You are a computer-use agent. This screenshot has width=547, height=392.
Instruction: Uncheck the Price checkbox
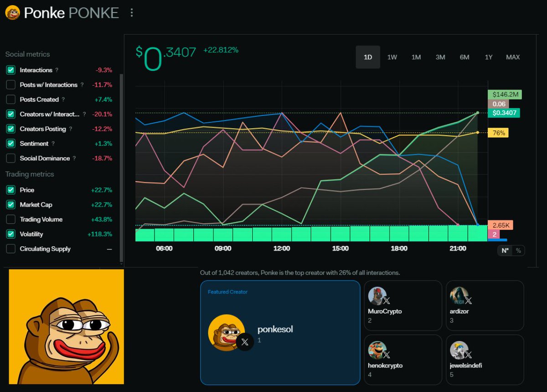coord(10,190)
